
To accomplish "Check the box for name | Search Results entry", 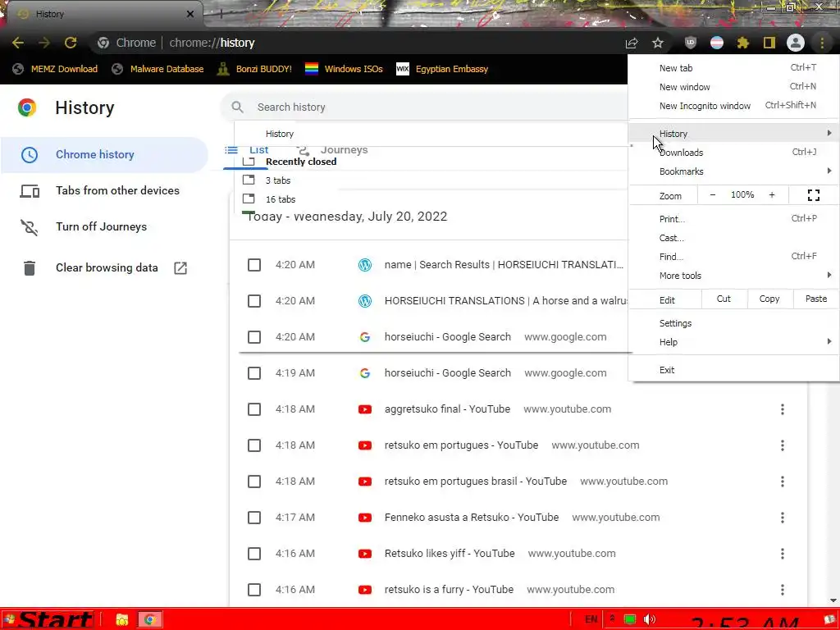I will click(x=254, y=265).
